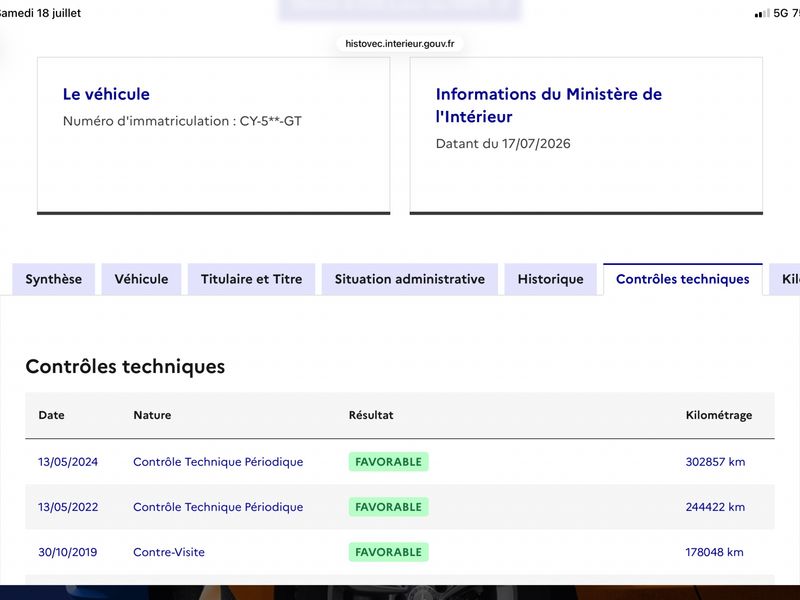Click the Datant du 17/07/2026 text
The width and height of the screenshot is (800, 600).
(x=503, y=143)
